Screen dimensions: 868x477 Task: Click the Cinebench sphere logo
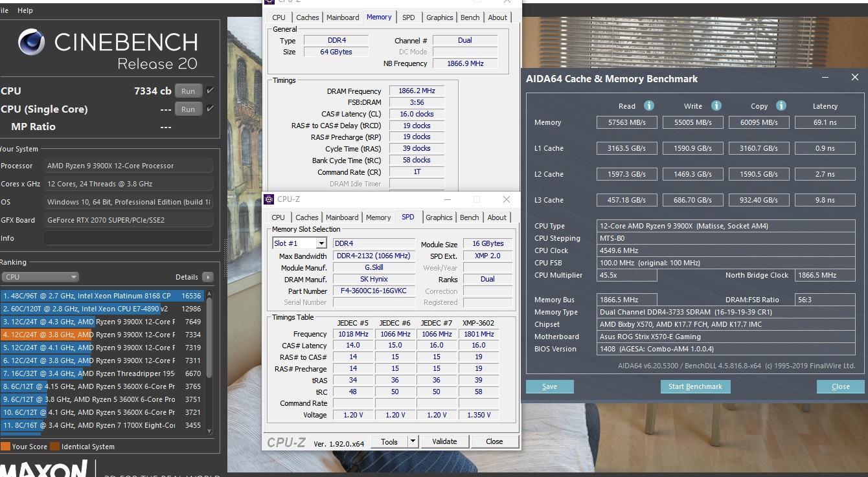pyautogui.click(x=32, y=42)
